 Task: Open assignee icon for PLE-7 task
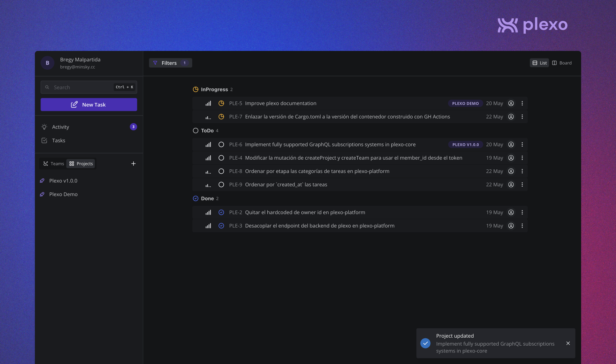(511, 117)
